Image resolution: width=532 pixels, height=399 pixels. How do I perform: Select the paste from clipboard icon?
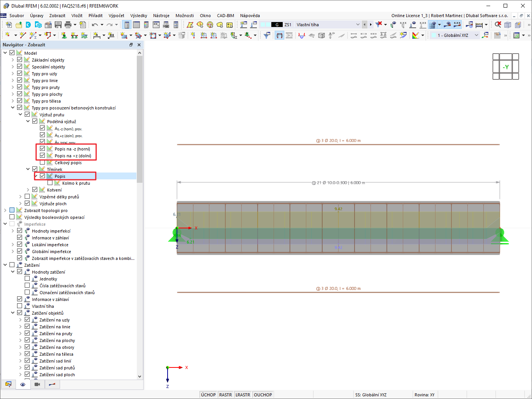[x=48, y=24]
